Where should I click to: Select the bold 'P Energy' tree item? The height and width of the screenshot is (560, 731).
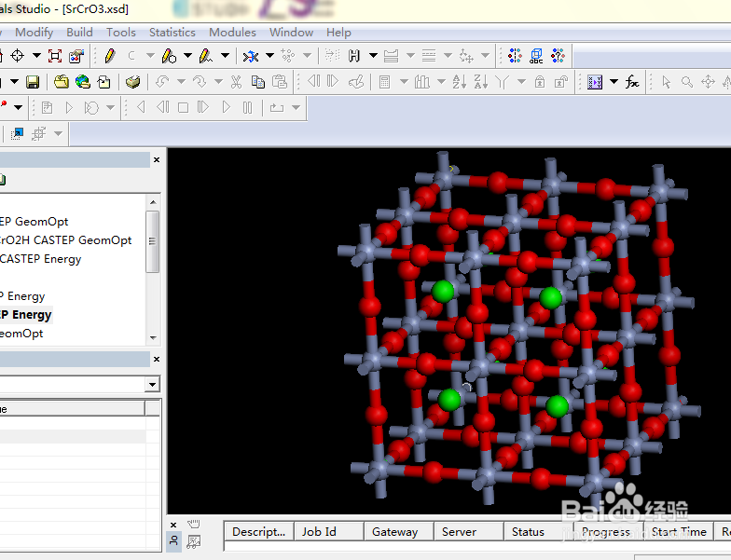coord(26,315)
